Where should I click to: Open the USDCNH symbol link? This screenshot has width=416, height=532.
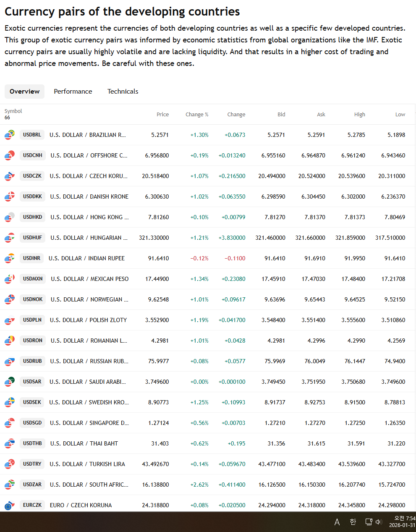click(x=33, y=155)
